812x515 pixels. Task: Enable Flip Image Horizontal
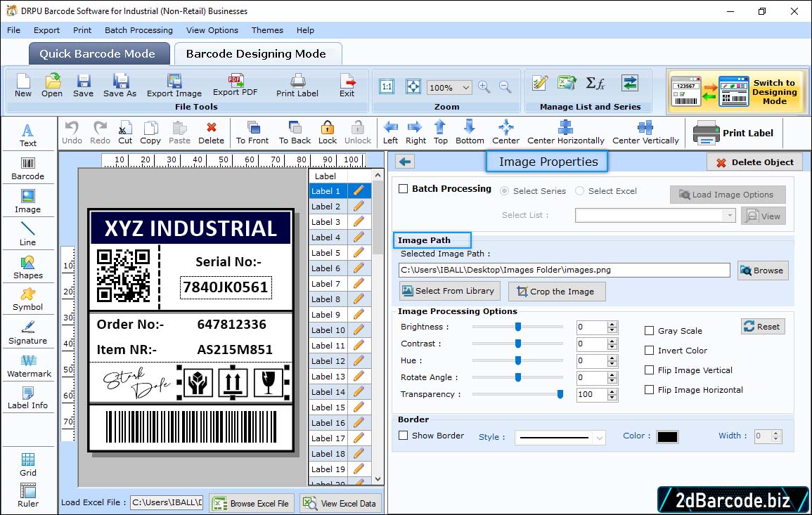point(649,390)
